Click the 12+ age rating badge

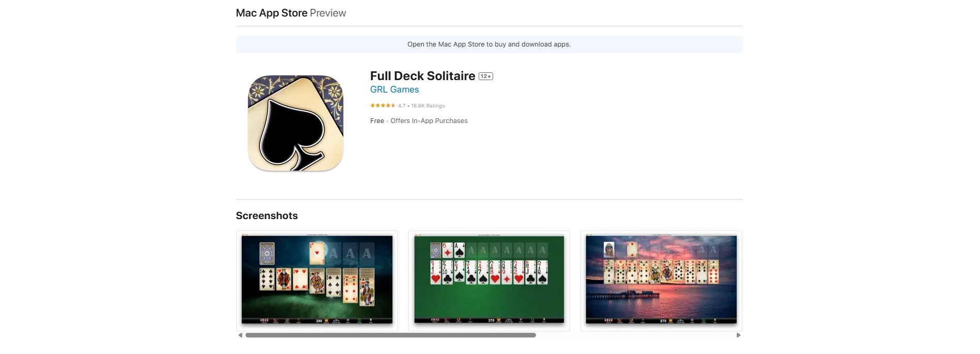(x=486, y=76)
